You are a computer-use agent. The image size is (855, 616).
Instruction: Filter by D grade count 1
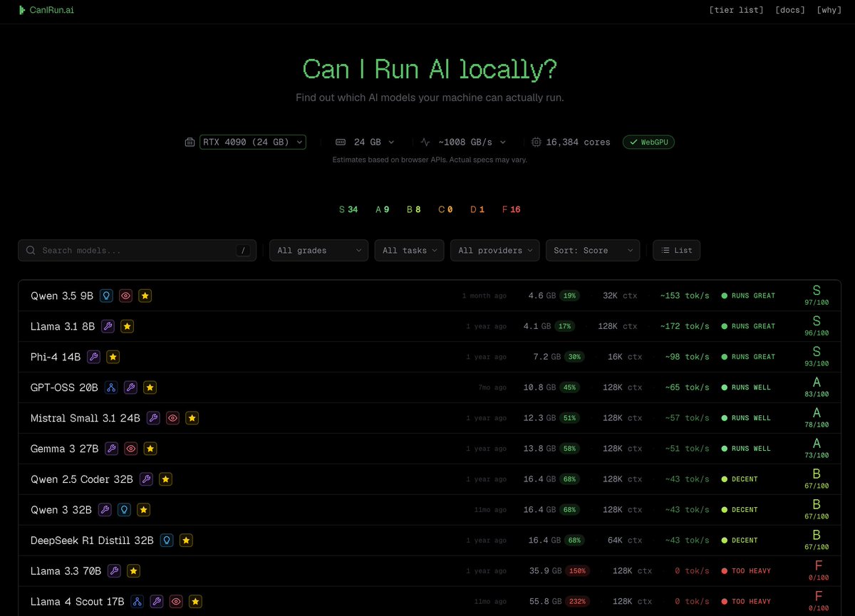tap(477, 209)
